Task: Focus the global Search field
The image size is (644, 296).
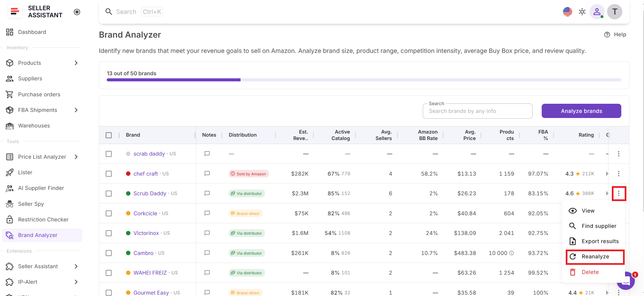Action: click(x=126, y=12)
